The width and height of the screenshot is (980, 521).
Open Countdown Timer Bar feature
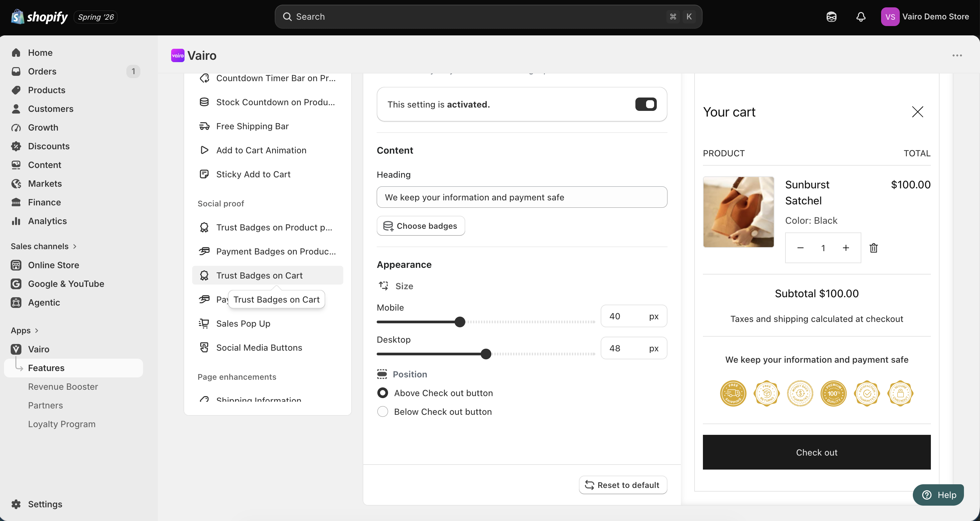267,78
